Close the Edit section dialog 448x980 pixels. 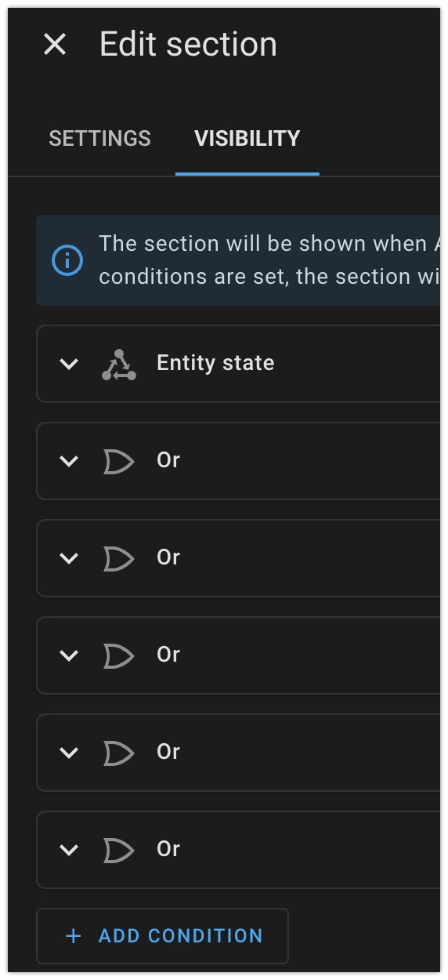click(55, 45)
